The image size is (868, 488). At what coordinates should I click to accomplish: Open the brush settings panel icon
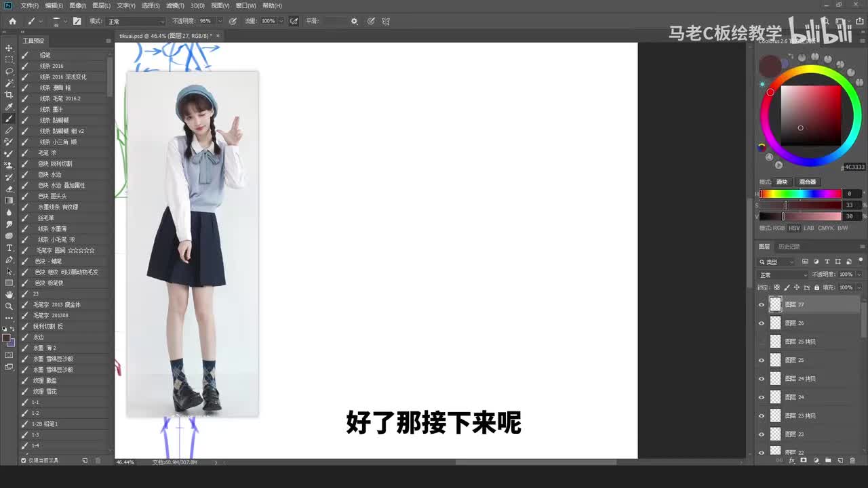tap(77, 21)
